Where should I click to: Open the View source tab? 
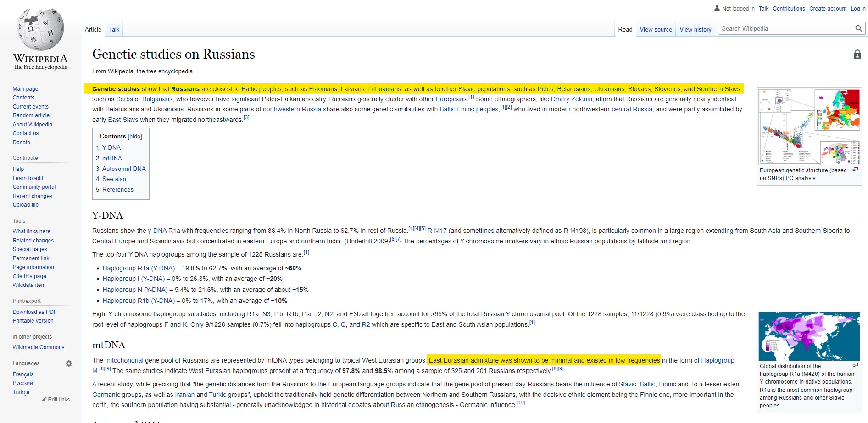(x=656, y=29)
